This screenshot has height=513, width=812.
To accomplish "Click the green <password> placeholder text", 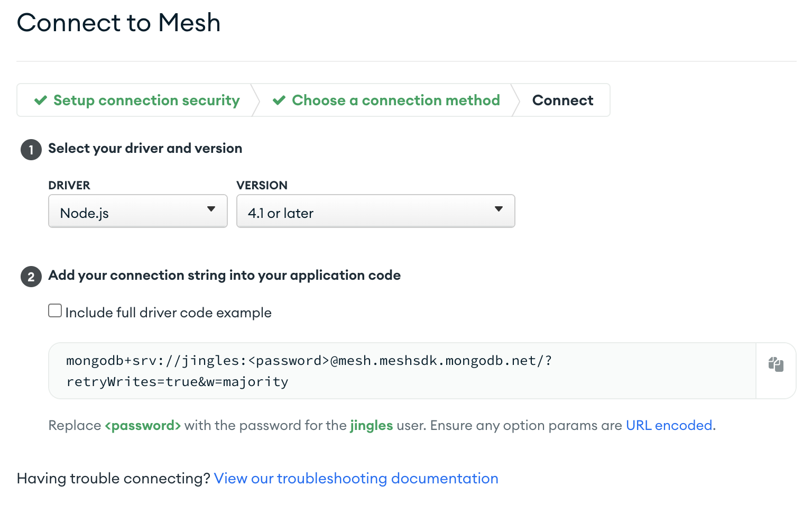I will (x=143, y=425).
